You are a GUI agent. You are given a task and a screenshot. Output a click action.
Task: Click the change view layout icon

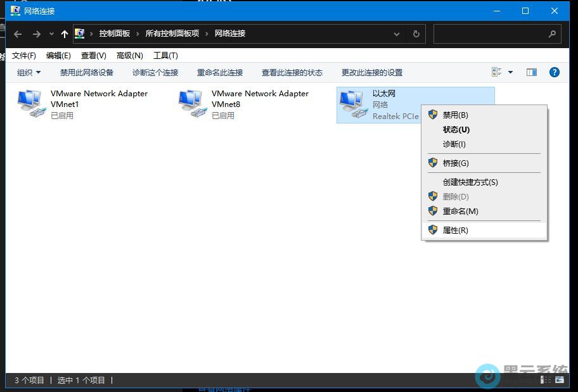[x=497, y=72]
